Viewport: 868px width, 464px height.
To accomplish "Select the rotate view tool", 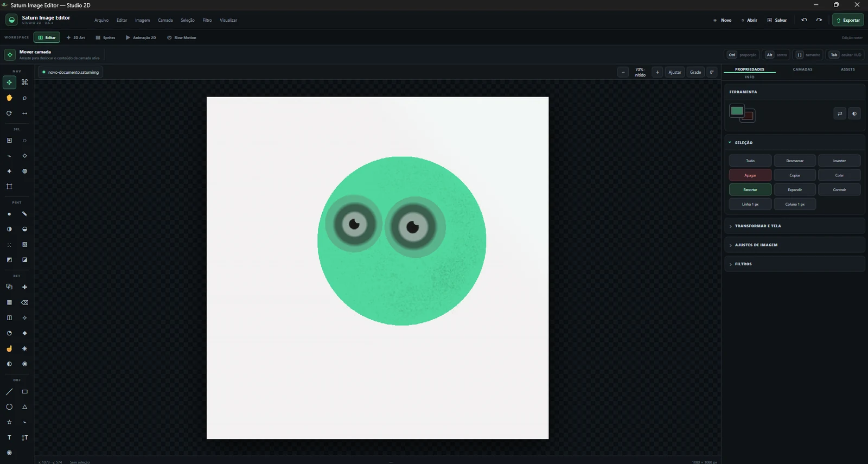I will [x=9, y=113].
